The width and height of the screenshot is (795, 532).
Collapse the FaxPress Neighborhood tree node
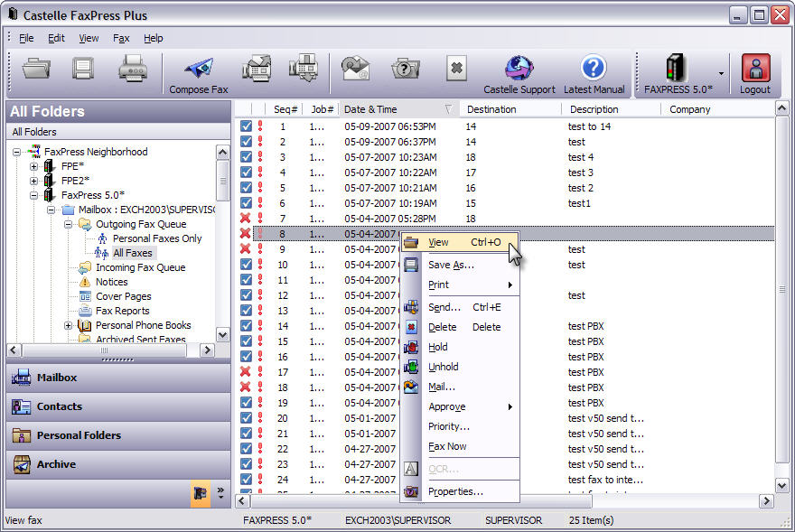click(x=17, y=152)
